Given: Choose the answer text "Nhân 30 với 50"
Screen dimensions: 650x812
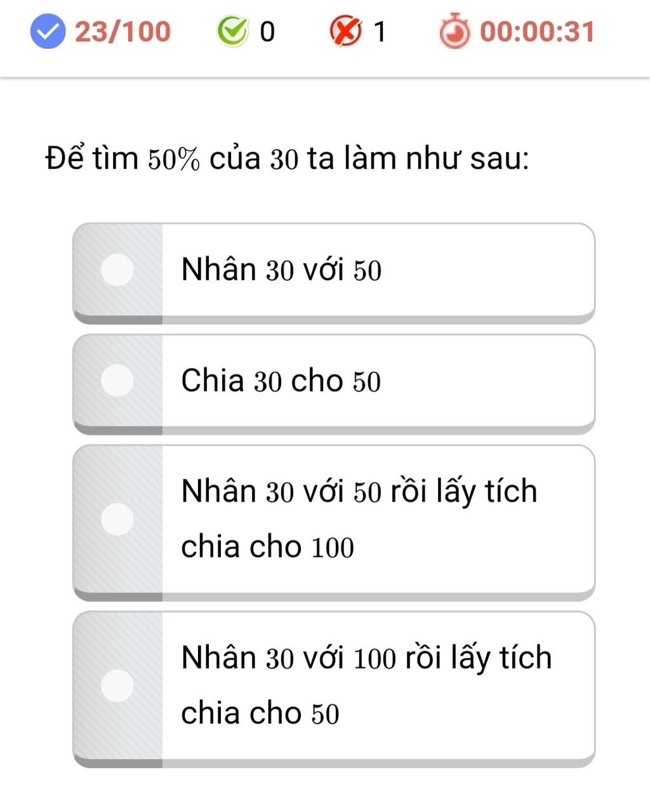Looking at the screenshot, I should 281,270.
